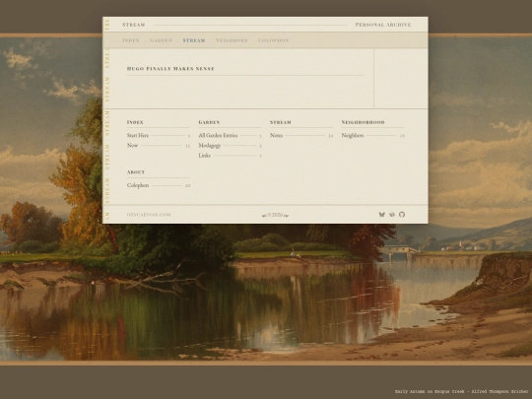The width and height of the screenshot is (532, 399).
Task: Click the Index sitemap heading
Action: [135, 122]
